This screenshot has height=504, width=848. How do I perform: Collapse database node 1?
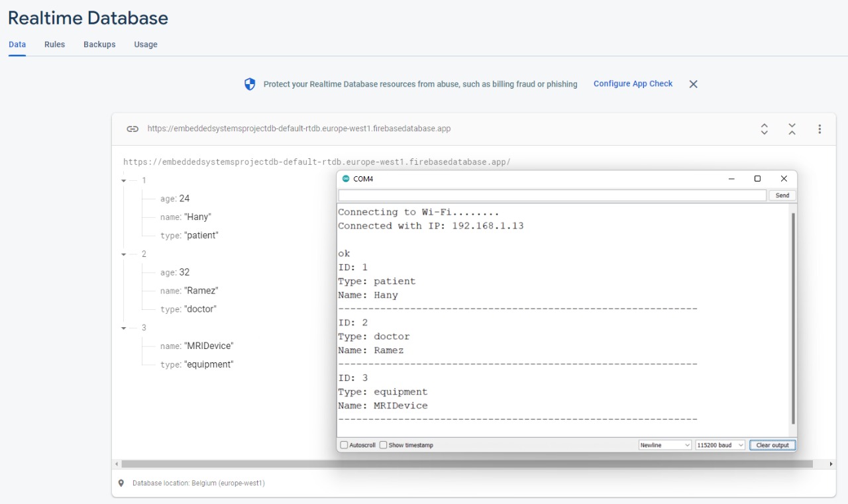(123, 180)
